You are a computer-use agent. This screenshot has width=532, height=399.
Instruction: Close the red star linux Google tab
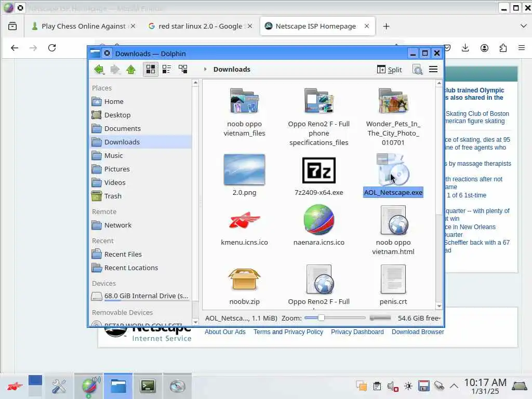[250, 26]
